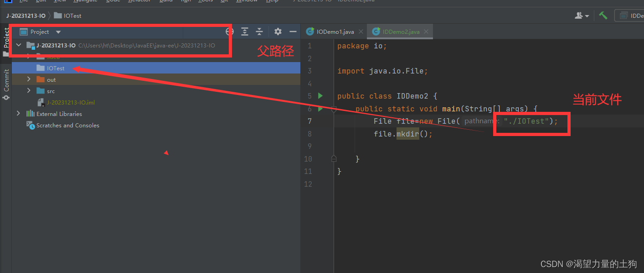Open the user account icon dropdown
Viewport: 644px width, 273px height.
581,15
